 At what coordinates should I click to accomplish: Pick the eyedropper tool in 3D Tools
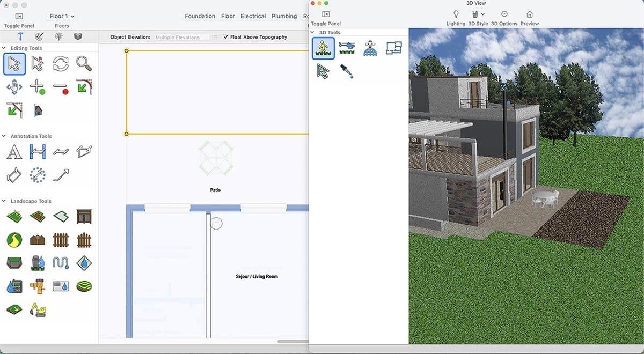(347, 71)
